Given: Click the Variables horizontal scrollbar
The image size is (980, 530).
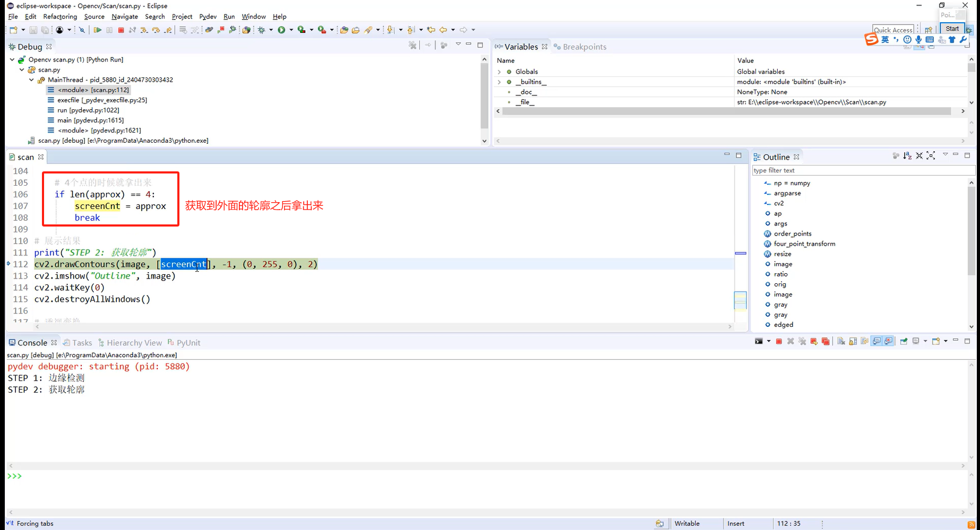Looking at the screenshot, I should [x=726, y=111].
